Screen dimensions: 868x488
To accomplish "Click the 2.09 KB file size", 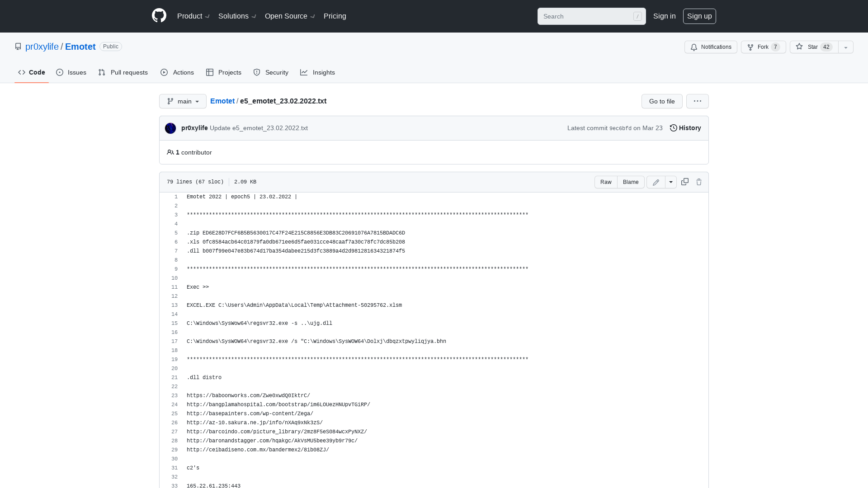I will 245,182.
